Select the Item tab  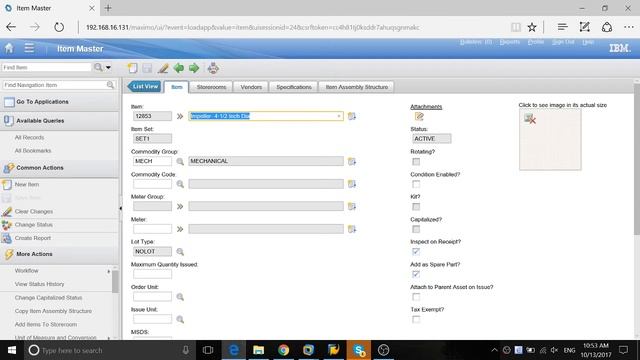tap(176, 87)
